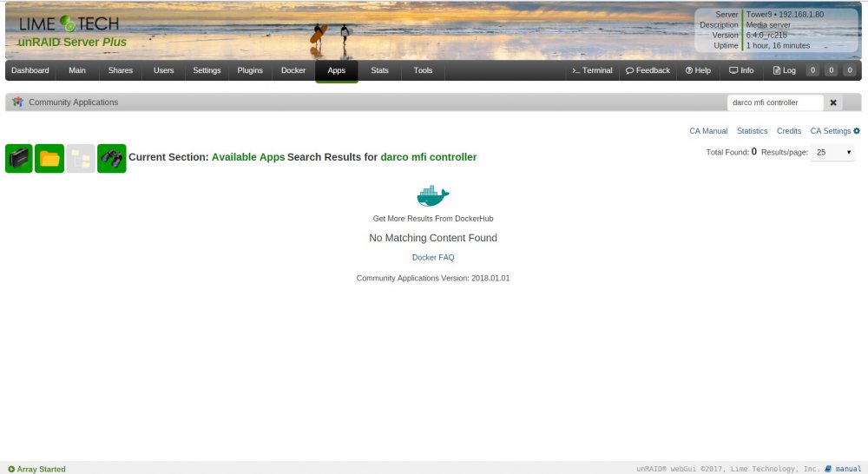This screenshot has width=868, height=474.
Task: Open the Dashboard tab
Action: 30,70
